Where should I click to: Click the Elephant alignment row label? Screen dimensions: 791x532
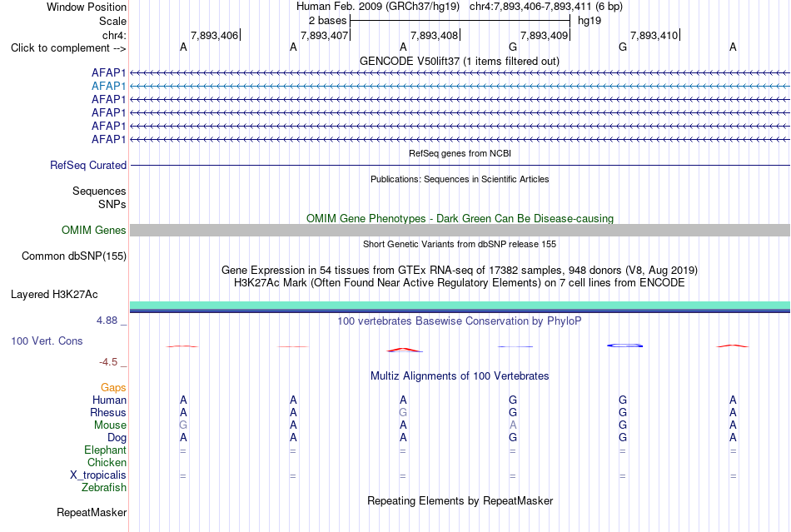(x=105, y=450)
